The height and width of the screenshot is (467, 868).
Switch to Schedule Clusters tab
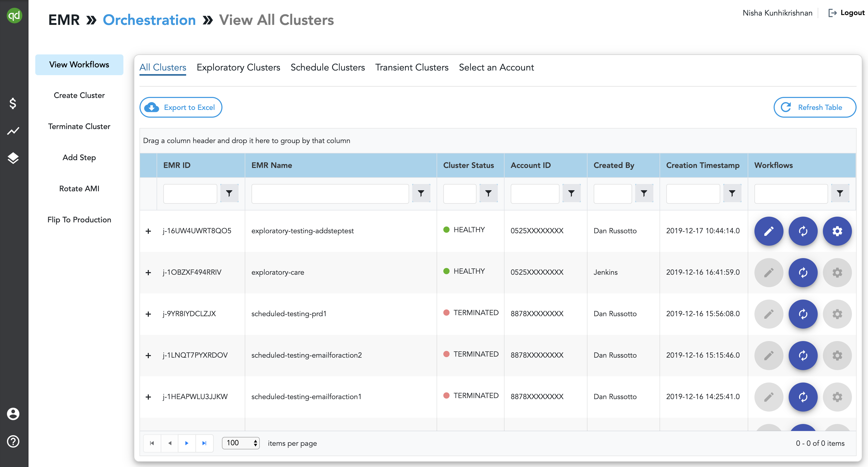coord(327,67)
